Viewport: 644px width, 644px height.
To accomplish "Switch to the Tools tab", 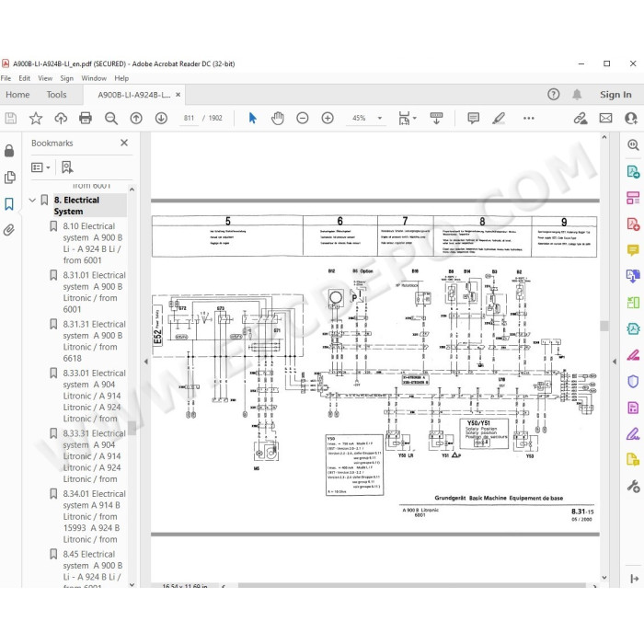I will click(56, 95).
